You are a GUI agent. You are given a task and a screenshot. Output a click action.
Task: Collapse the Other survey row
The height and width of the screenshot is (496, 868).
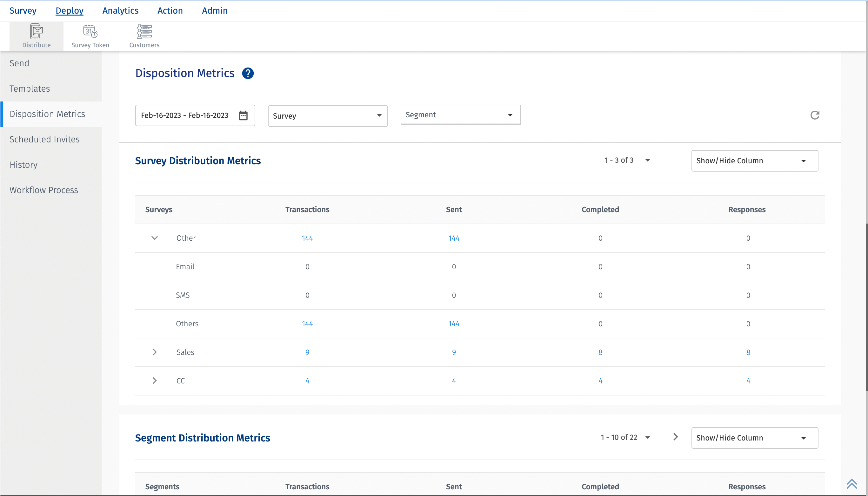[154, 238]
